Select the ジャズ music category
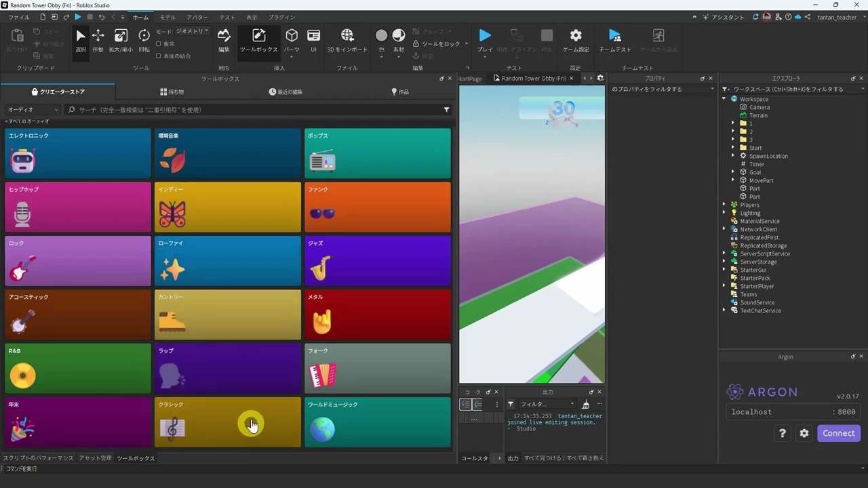This screenshot has width=868, height=488. tap(378, 261)
